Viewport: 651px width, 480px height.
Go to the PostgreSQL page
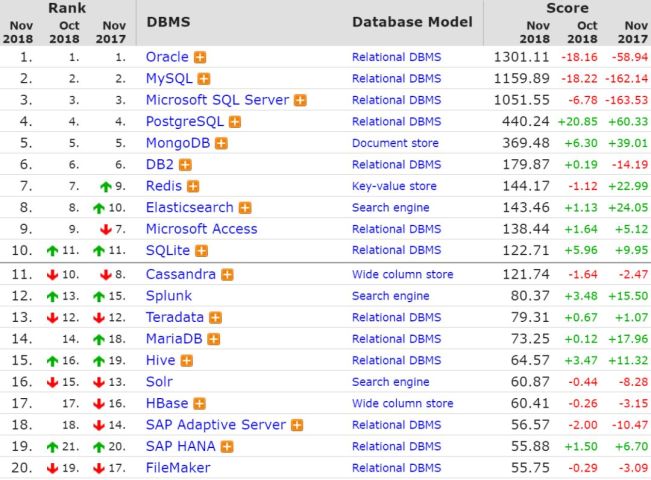pos(185,122)
